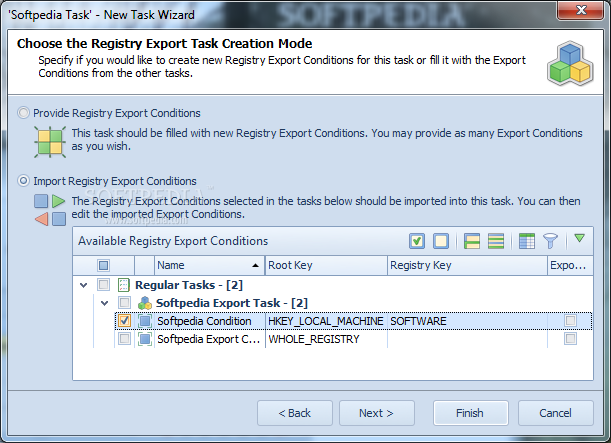Click the Softpedia Condition row icon
The width and height of the screenshot is (611, 443).
coord(145,321)
